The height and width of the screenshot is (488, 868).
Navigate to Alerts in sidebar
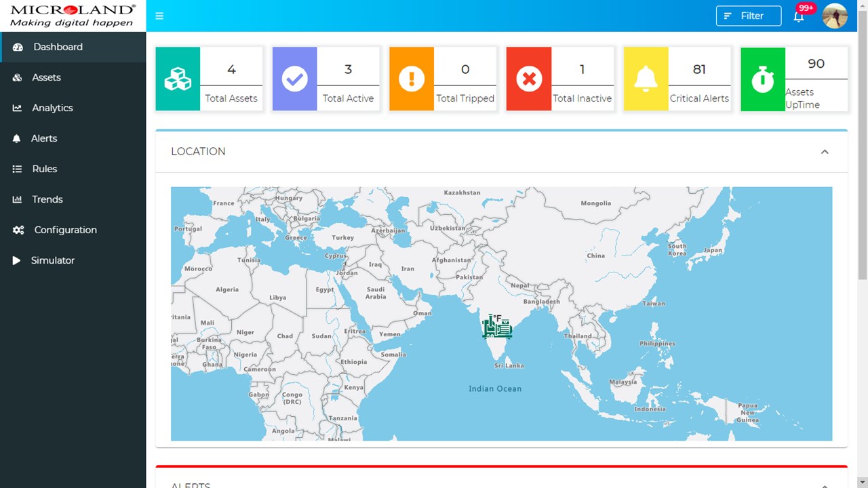73,138
